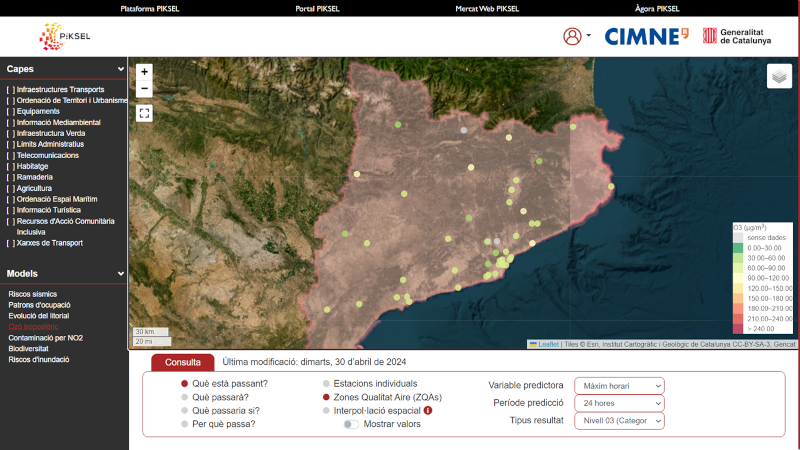Toggle the Mostrar valors switch

coord(351,424)
